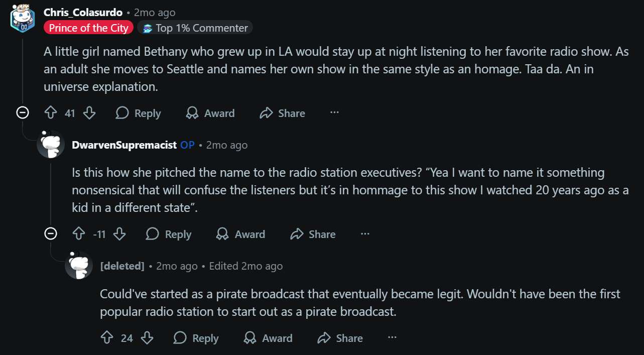
Task: Upvote DwarvenSupremacist's reply
Action: (79, 234)
